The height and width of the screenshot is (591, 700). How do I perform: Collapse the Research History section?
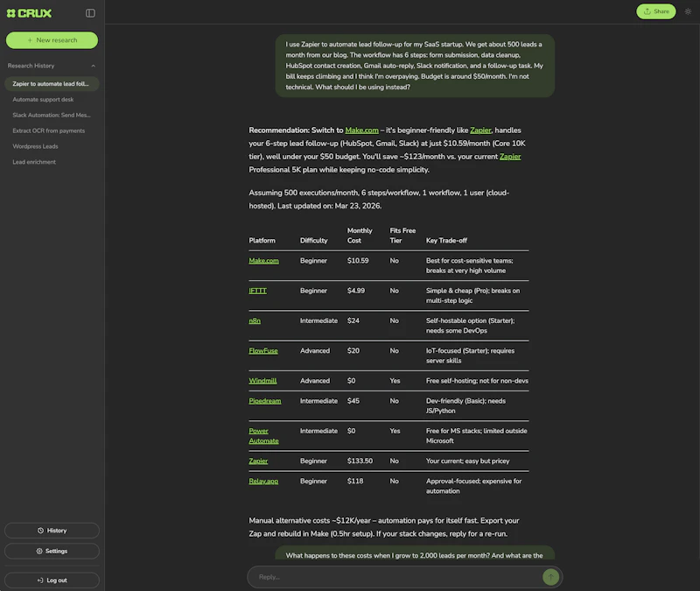point(93,66)
